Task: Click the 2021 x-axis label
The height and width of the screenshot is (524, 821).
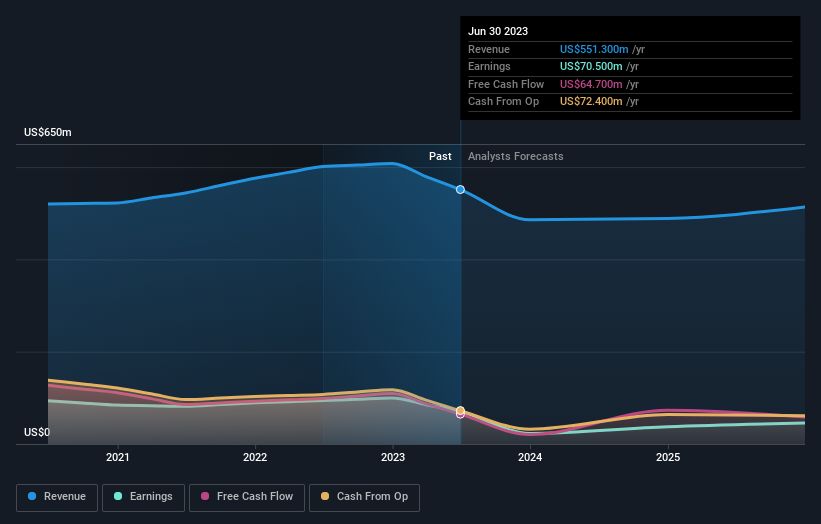Action: tap(117, 457)
